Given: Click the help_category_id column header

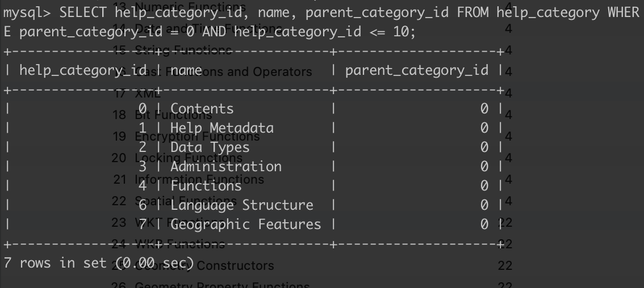Looking at the screenshot, I should 82,70.
